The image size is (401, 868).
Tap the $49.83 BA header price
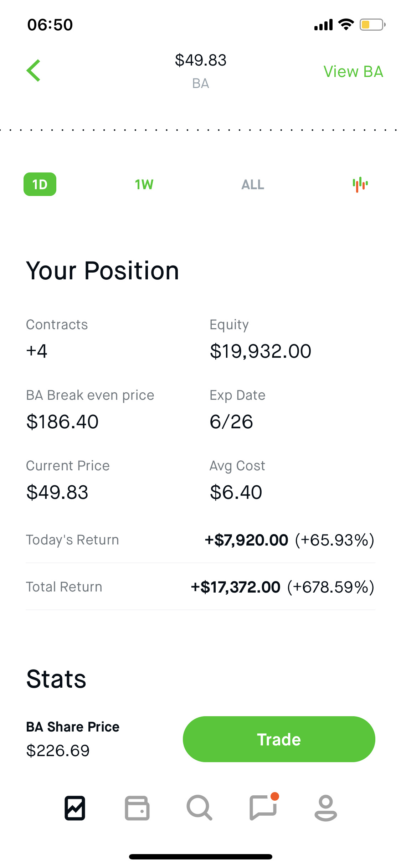201,60
